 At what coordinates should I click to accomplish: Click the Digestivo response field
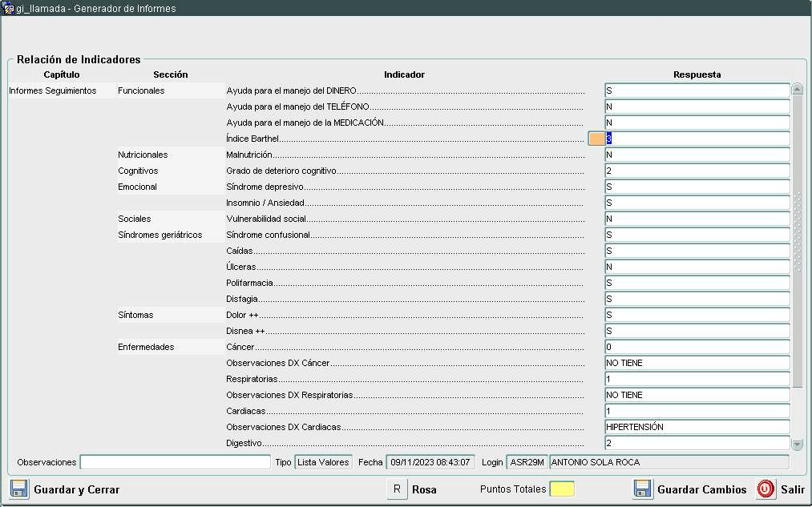697,443
